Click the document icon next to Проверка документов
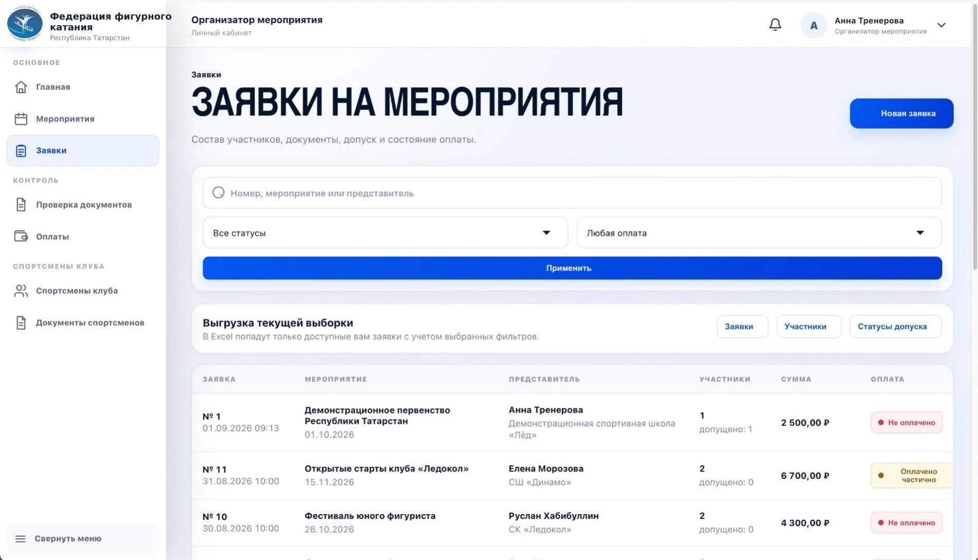 click(x=21, y=205)
